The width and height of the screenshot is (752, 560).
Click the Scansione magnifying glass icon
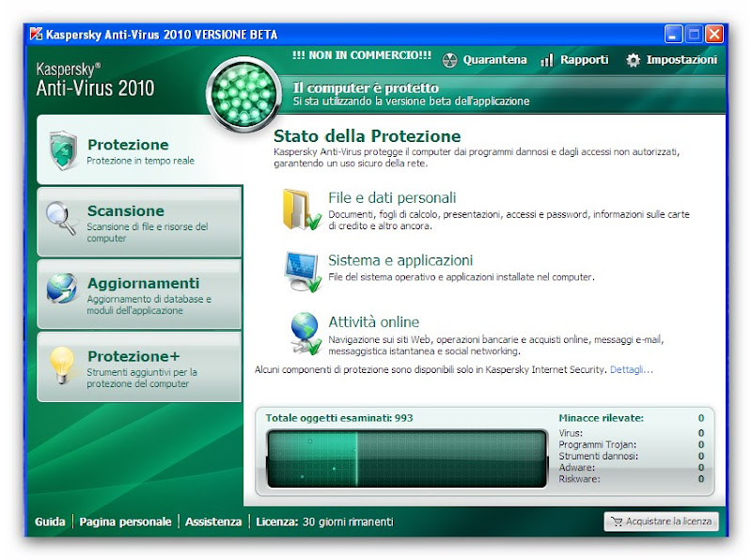[x=62, y=218]
